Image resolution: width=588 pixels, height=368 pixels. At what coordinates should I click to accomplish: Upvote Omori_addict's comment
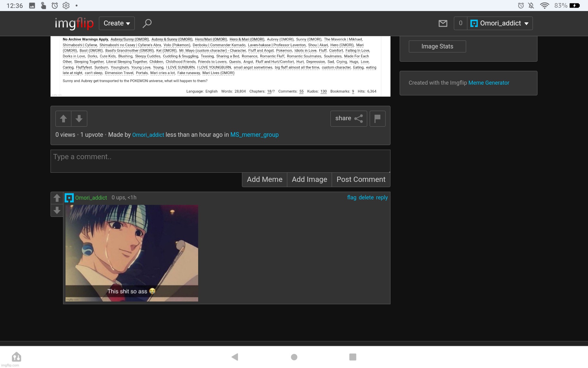pyautogui.click(x=57, y=198)
